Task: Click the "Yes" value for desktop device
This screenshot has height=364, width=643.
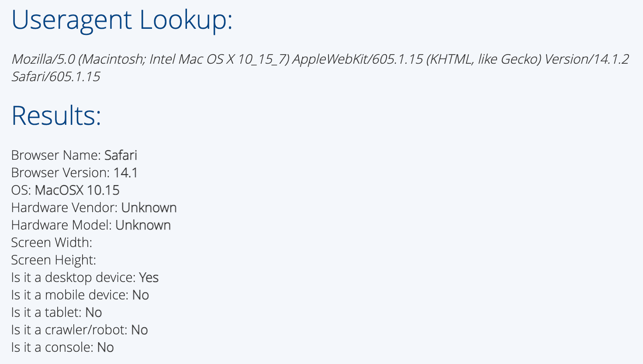Action: (x=149, y=278)
